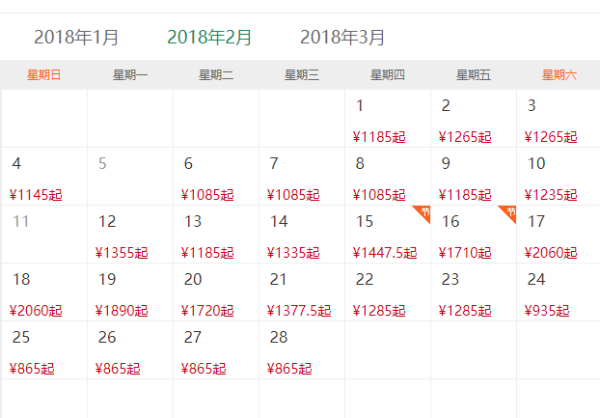
Task: Click the 星期日 column header
Action: 44,75
